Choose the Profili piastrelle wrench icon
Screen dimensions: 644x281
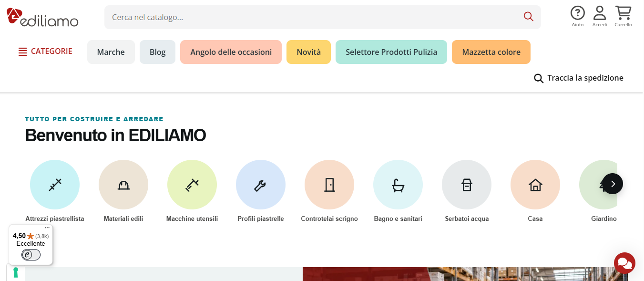(261, 185)
